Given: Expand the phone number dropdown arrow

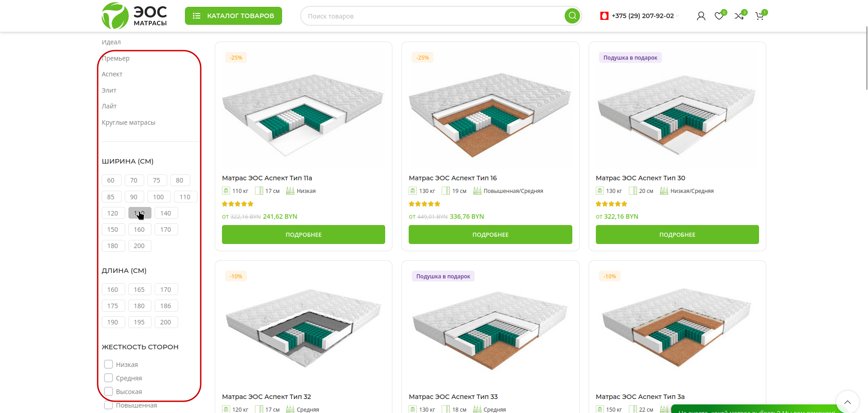Looking at the screenshot, I should pyautogui.click(x=678, y=16).
